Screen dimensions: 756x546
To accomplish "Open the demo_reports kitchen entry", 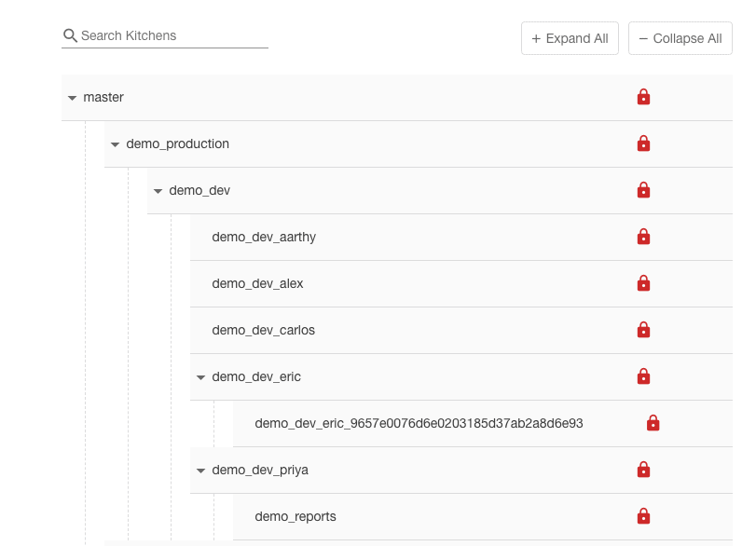I will point(296,516).
